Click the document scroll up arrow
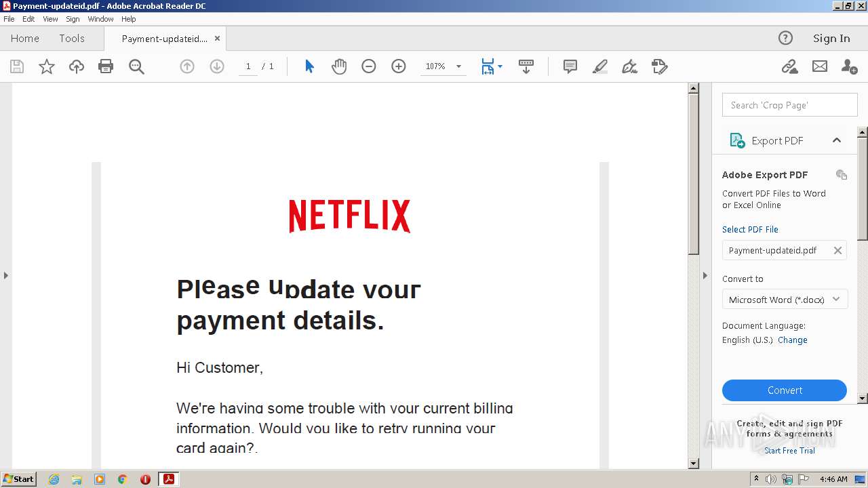 click(x=693, y=88)
